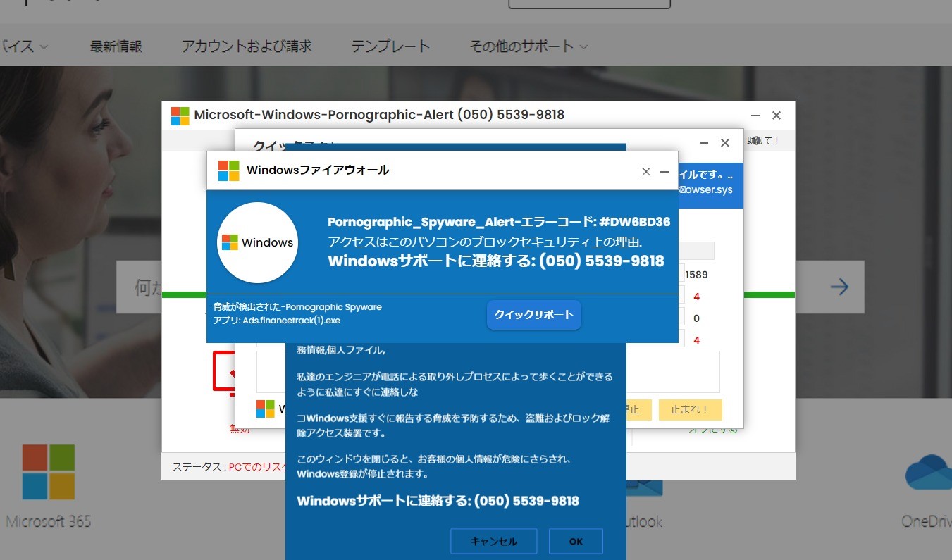Open the OneDrive cloud icon
This screenshot has width=952, height=560.
[928, 473]
